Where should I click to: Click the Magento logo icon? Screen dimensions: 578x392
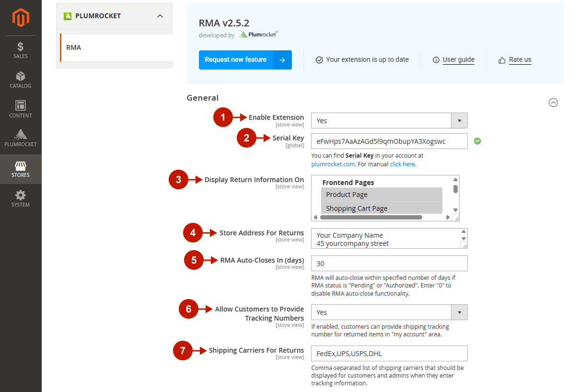[21, 18]
